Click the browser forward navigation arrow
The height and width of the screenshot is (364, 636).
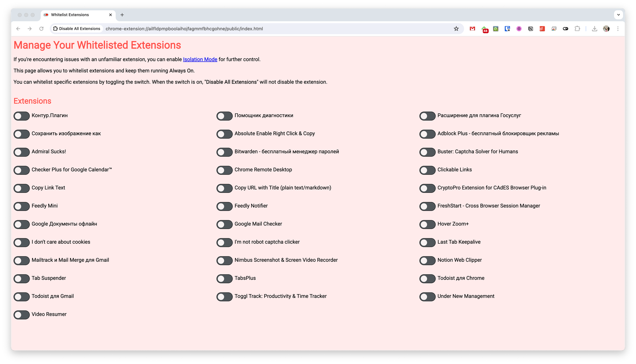30,29
